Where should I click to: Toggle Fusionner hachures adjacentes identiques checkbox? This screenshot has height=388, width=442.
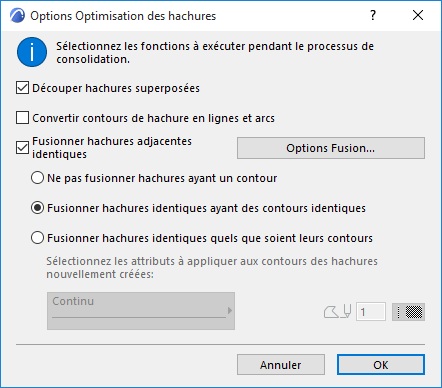(22, 148)
